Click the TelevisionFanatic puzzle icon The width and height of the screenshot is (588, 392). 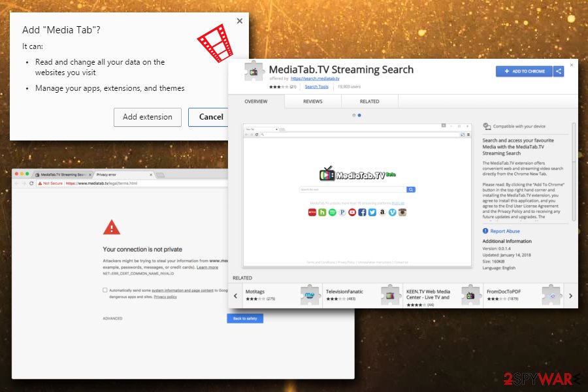[390, 295]
